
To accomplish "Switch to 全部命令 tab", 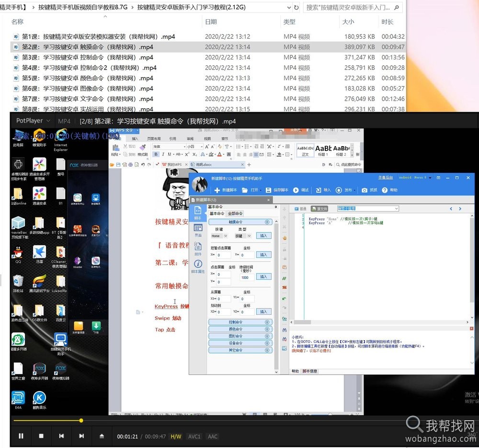I will coord(235,214).
